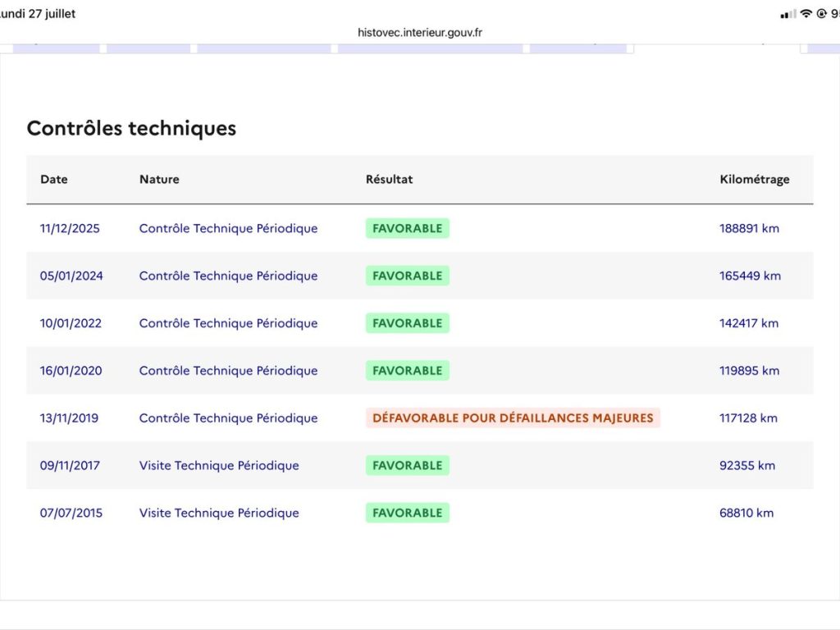Click Contrôle Technique Périodique in 13/11/2019 row
840x630 pixels.
coord(228,418)
